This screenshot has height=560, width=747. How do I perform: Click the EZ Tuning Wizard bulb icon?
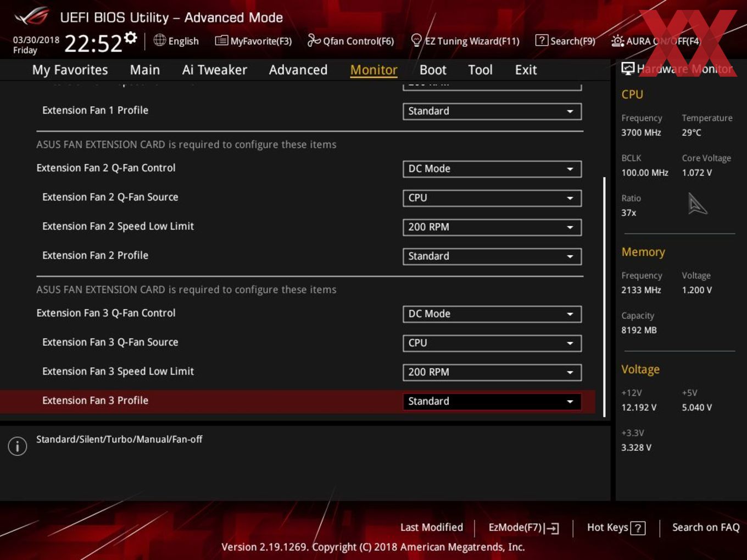coord(416,40)
